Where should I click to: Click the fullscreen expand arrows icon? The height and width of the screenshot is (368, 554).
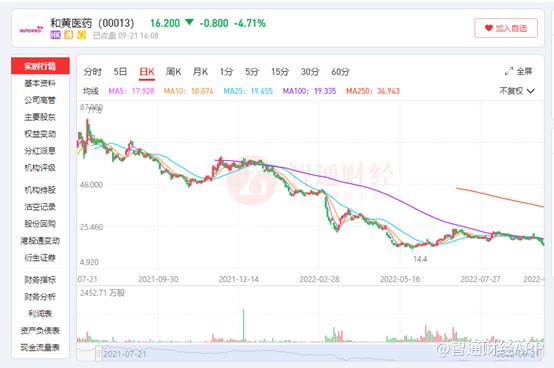[x=508, y=71]
